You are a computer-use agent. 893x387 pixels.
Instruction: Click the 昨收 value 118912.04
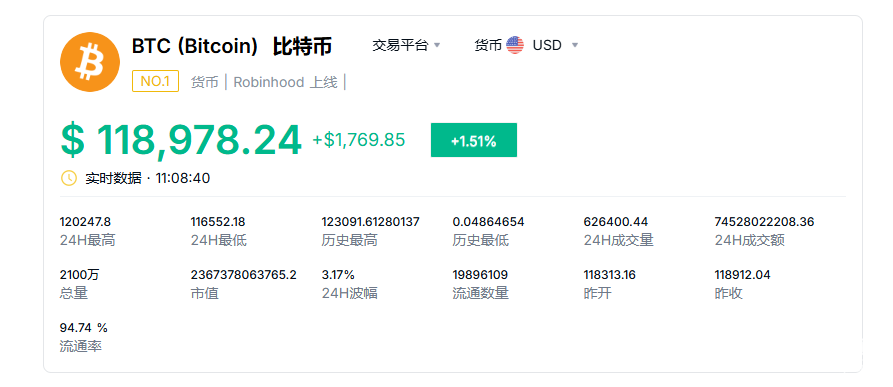click(743, 275)
